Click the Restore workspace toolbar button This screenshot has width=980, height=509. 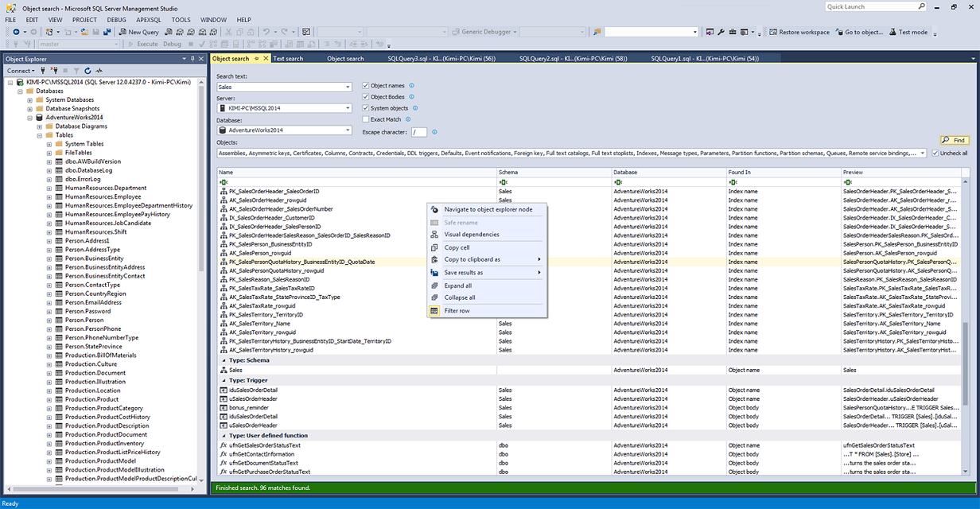[799, 32]
